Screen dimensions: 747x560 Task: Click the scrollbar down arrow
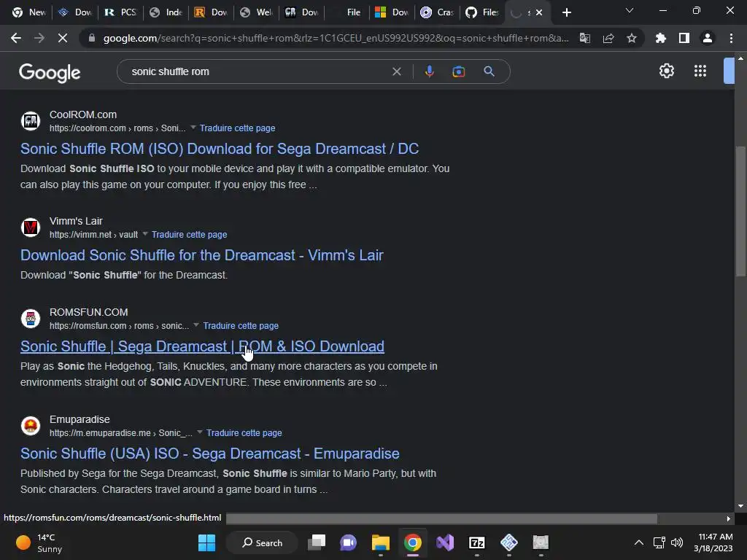point(740,506)
